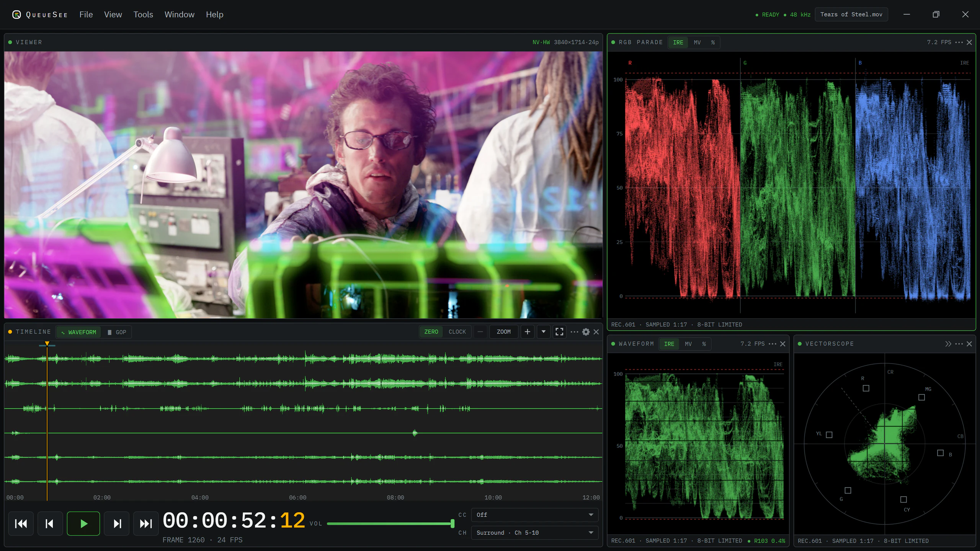This screenshot has height=551, width=980.
Task: Zoom out the timeline with the minus
Action: click(x=480, y=332)
